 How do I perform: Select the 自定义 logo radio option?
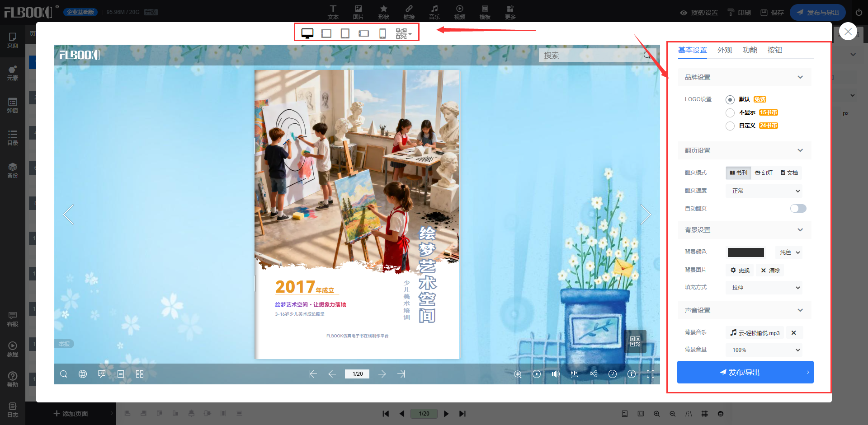point(730,126)
